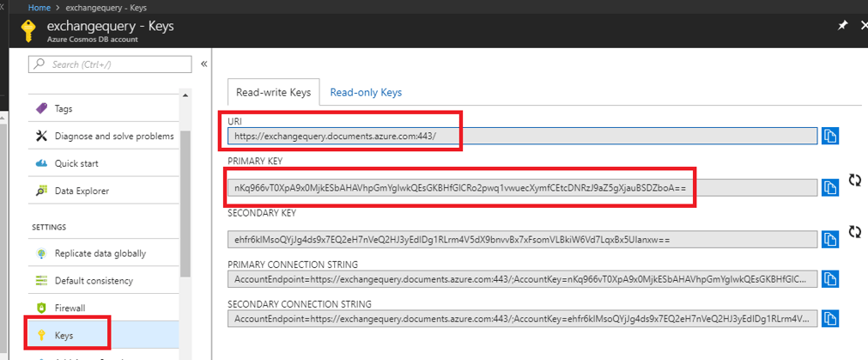Screen dimensions: 868x360
Task: Click the Firewall shield icon
Action: pos(41,308)
